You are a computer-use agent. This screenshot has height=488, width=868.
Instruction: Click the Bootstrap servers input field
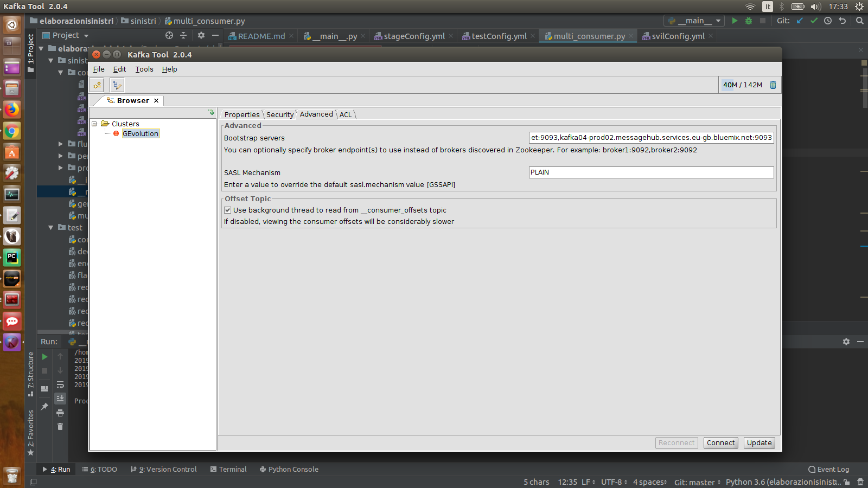tap(651, 138)
